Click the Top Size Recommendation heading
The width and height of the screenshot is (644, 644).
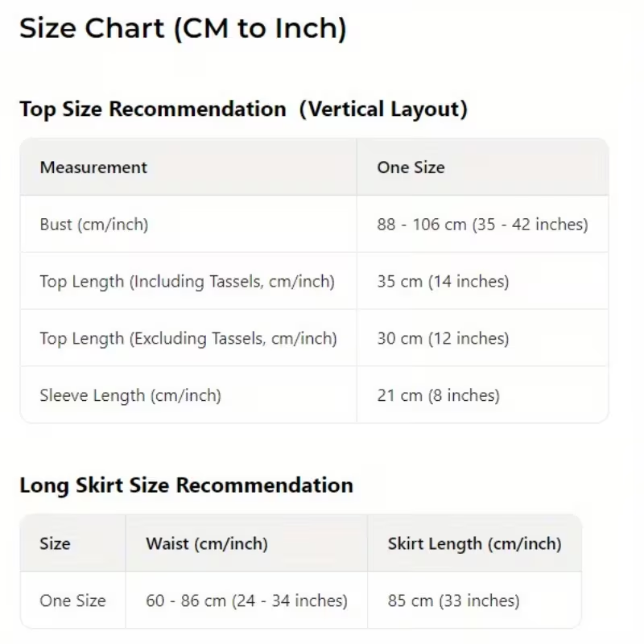[153, 109]
